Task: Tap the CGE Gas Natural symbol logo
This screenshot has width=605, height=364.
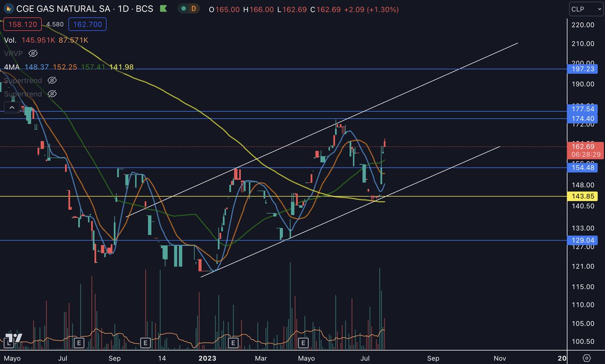Action: pyautogui.click(x=8, y=9)
